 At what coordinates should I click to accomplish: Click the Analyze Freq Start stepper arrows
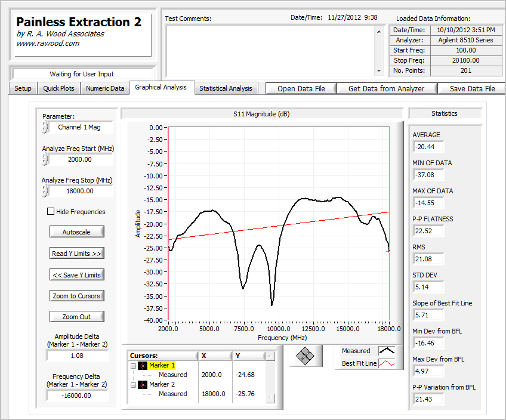click(x=45, y=159)
